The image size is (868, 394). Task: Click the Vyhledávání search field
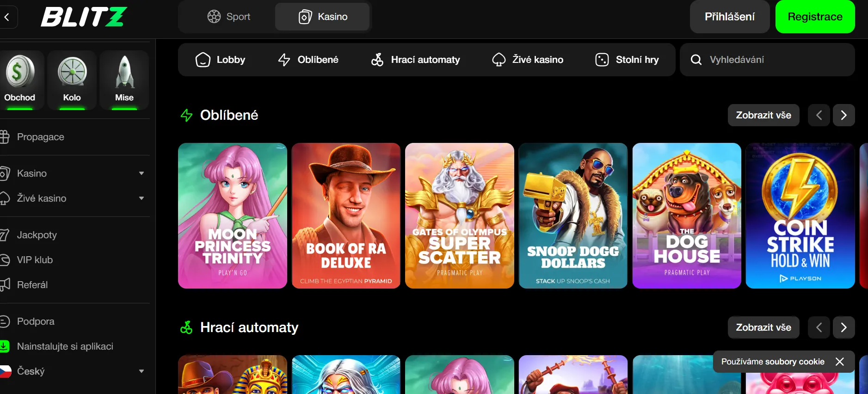click(767, 60)
